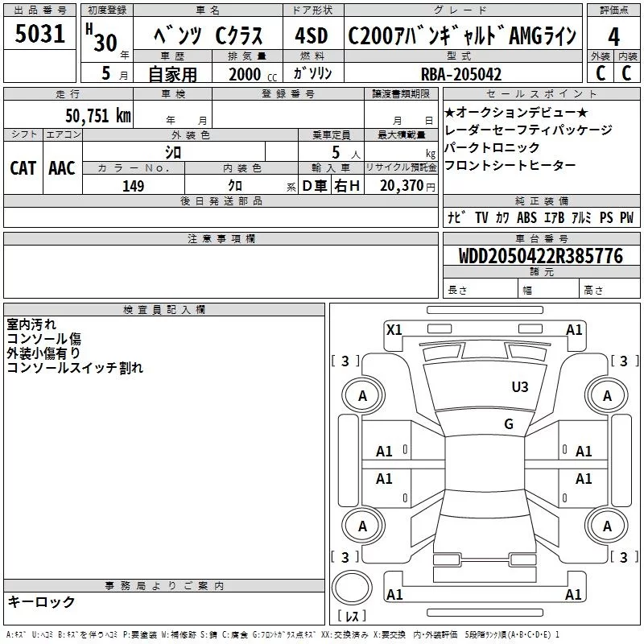Select exterior color シロ

(x=173, y=152)
